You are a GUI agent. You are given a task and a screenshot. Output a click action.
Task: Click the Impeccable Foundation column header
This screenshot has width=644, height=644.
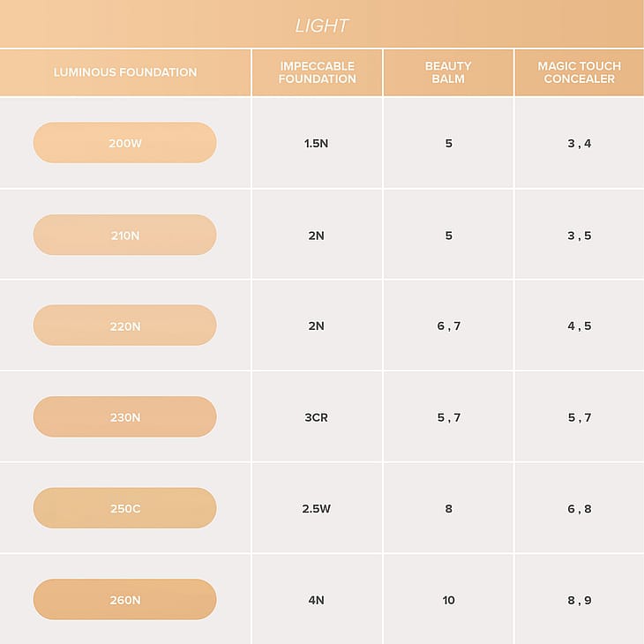coord(317,72)
